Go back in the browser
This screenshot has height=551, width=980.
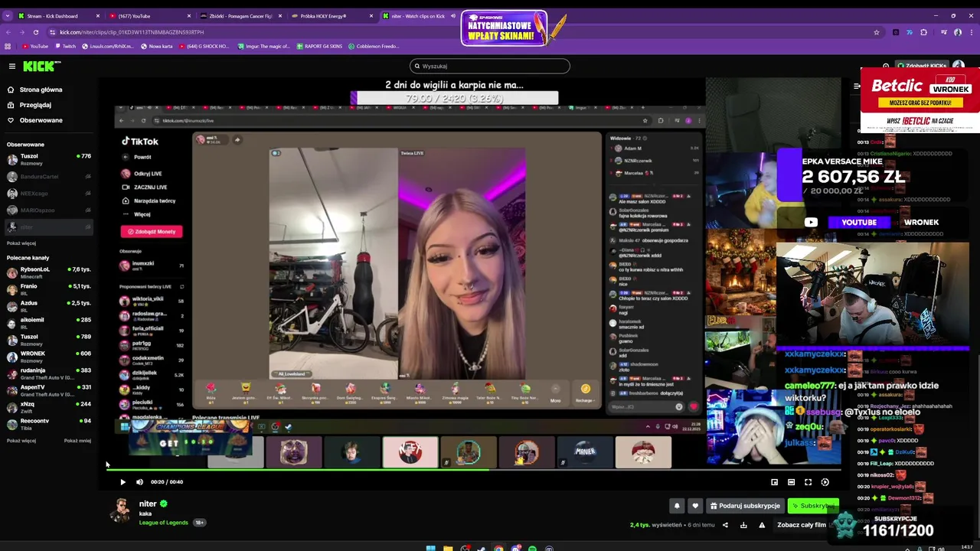coord(7,32)
